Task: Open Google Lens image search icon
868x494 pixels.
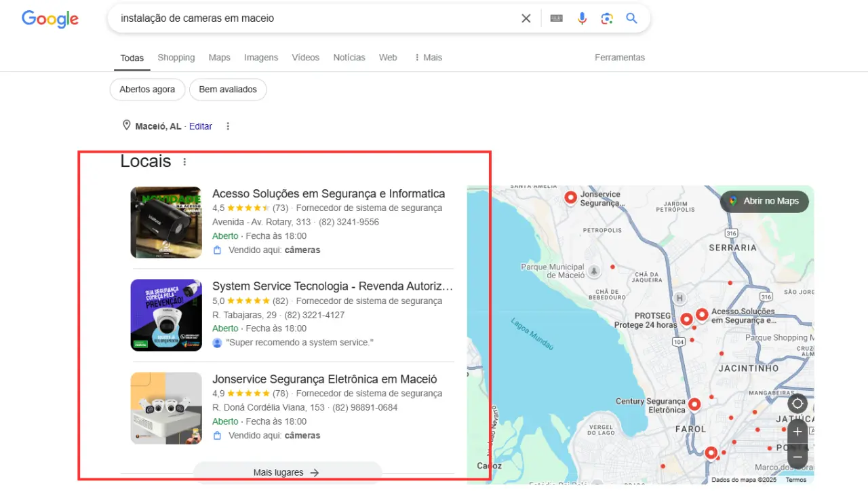Action: tap(607, 18)
